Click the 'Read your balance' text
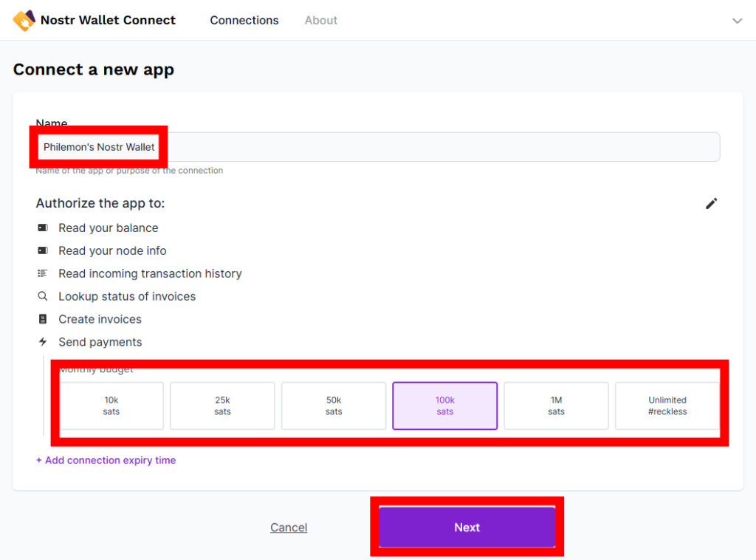 pos(109,228)
